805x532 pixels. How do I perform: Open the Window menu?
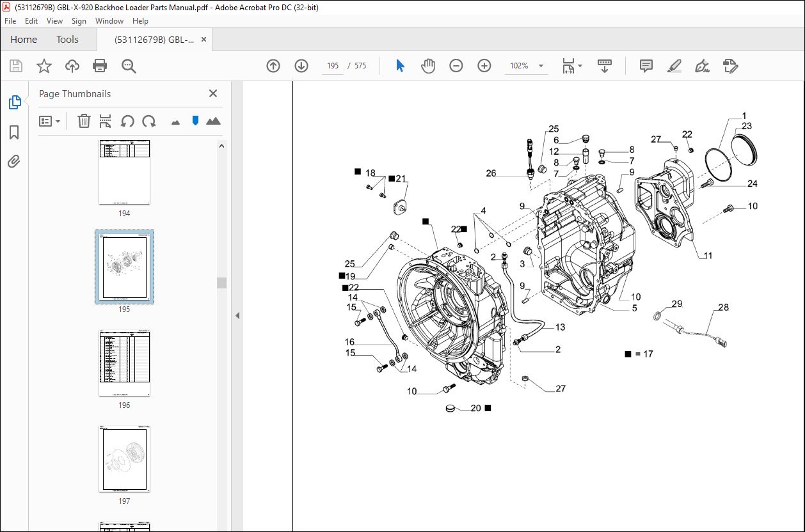click(x=109, y=21)
